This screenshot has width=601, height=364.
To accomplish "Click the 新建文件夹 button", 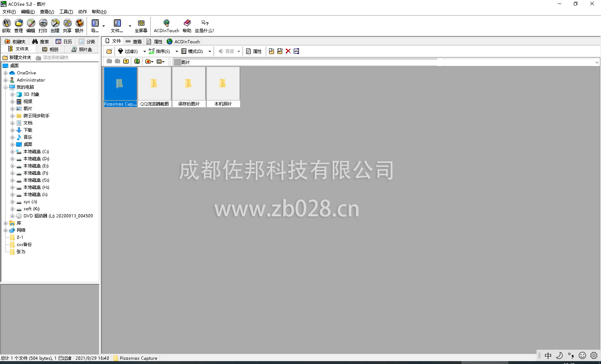I will [x=17, y=58].
